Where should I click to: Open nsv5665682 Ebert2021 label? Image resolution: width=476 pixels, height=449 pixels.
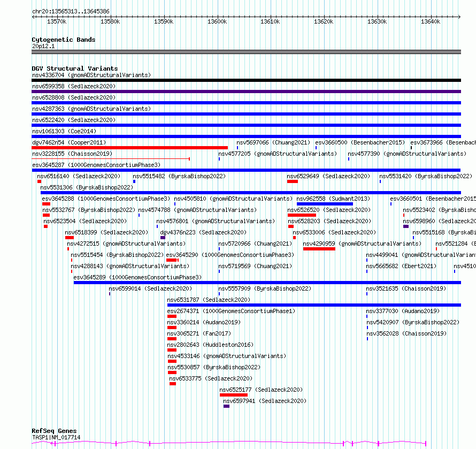pyautogui.click(x=401, y=266)
